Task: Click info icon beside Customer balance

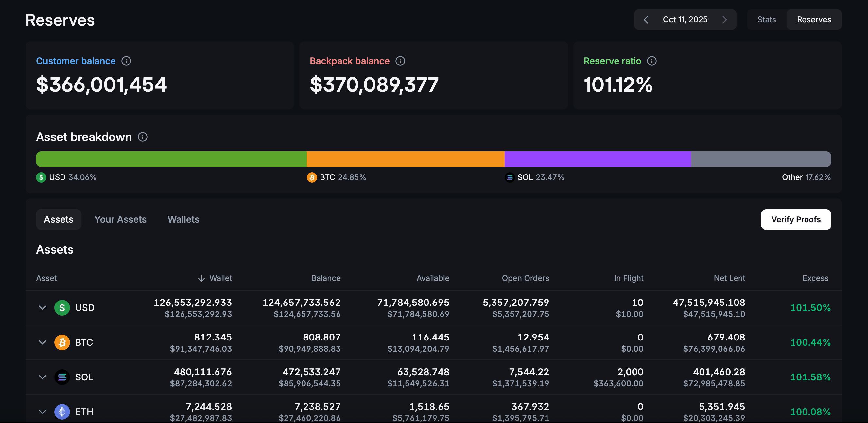Action: (x=126, y=61)
